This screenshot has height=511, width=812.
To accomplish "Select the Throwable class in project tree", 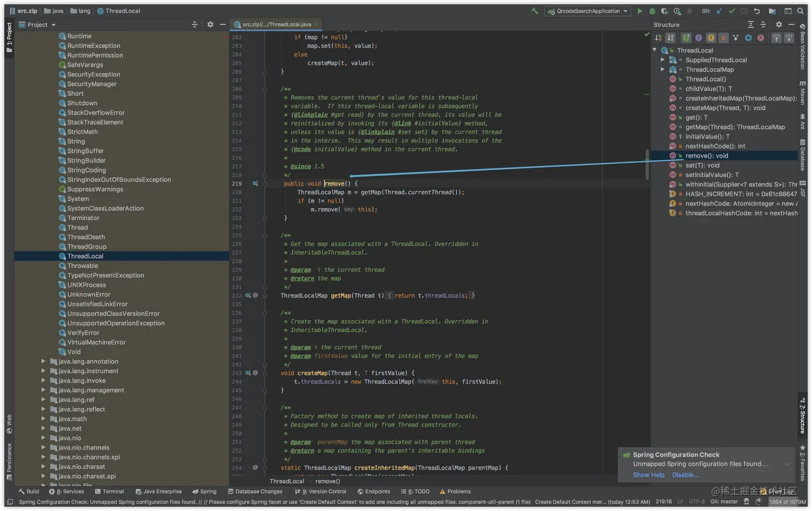I will tap(83, 266).
